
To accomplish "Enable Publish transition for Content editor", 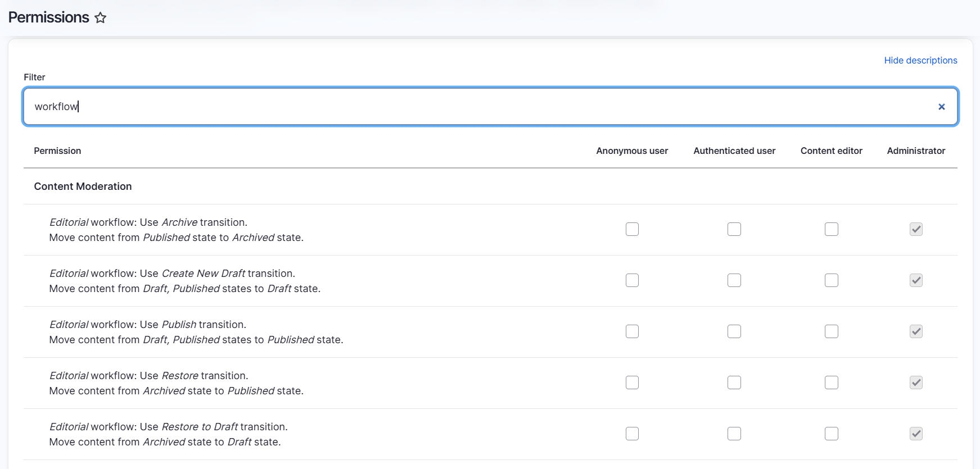I will coord(832,331).
